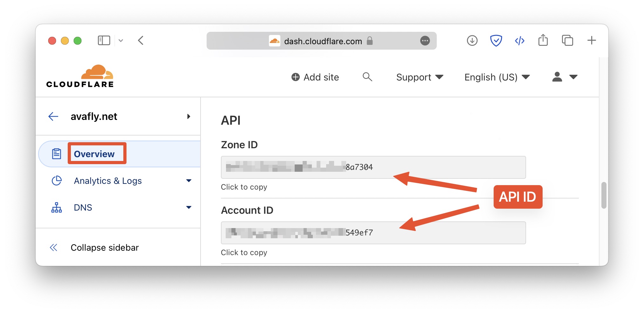Viewport: 644px width, 313px height.
Task: Click the page vertical scrollbar thumb
Action: tap(604, 195)
